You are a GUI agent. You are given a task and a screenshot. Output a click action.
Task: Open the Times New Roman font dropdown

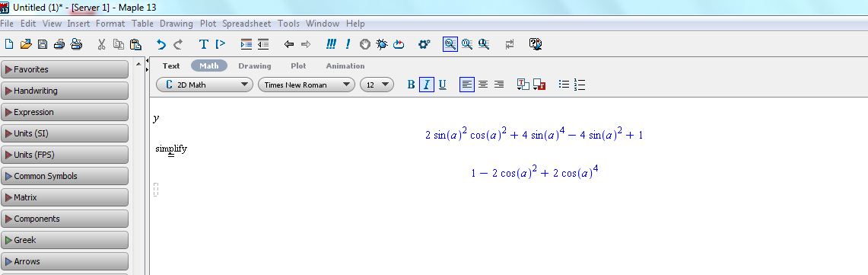tap(306, 85)
